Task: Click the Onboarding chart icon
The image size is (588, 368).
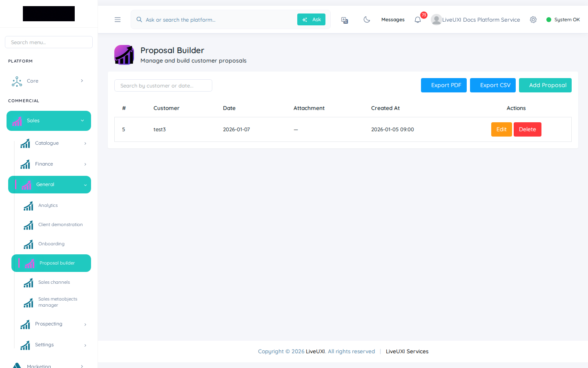Action: tap(29, 244)
